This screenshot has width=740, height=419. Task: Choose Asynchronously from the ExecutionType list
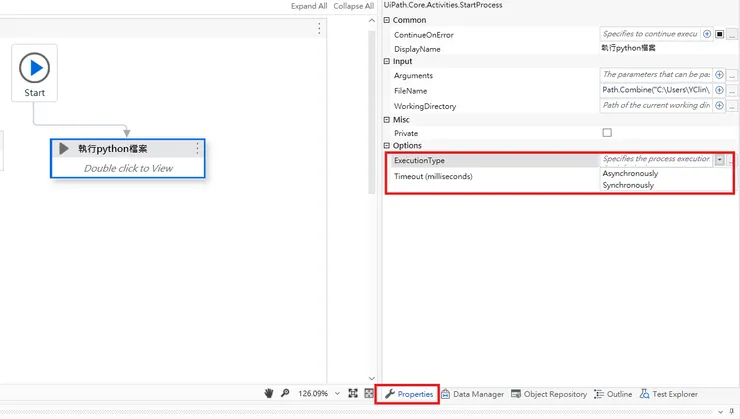pos(630,174)
